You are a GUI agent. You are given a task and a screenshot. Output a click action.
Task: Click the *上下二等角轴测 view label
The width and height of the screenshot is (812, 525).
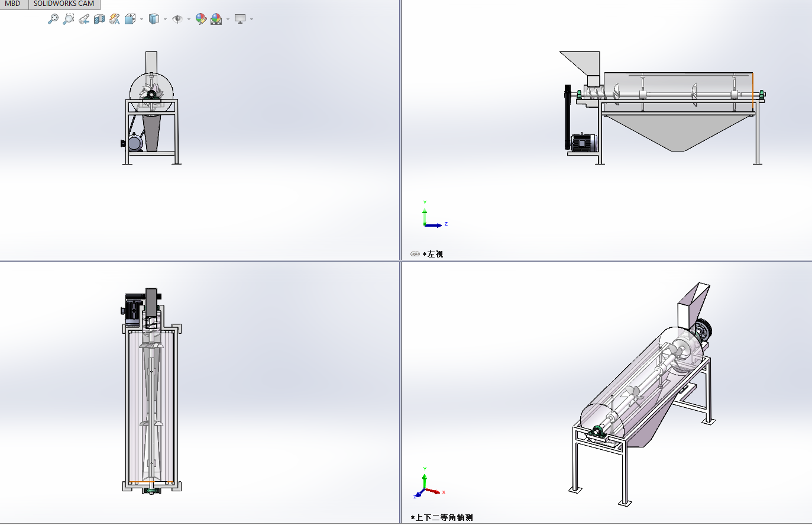coord(442,517)
